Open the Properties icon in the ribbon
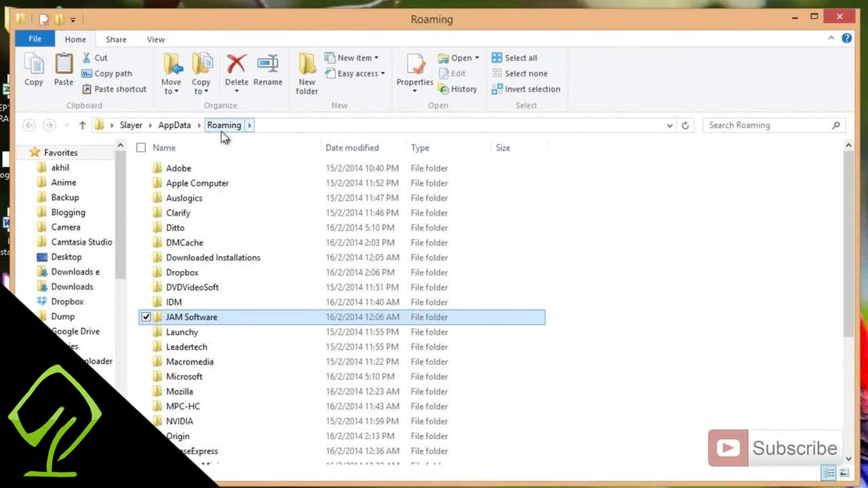 pos(415,64)
